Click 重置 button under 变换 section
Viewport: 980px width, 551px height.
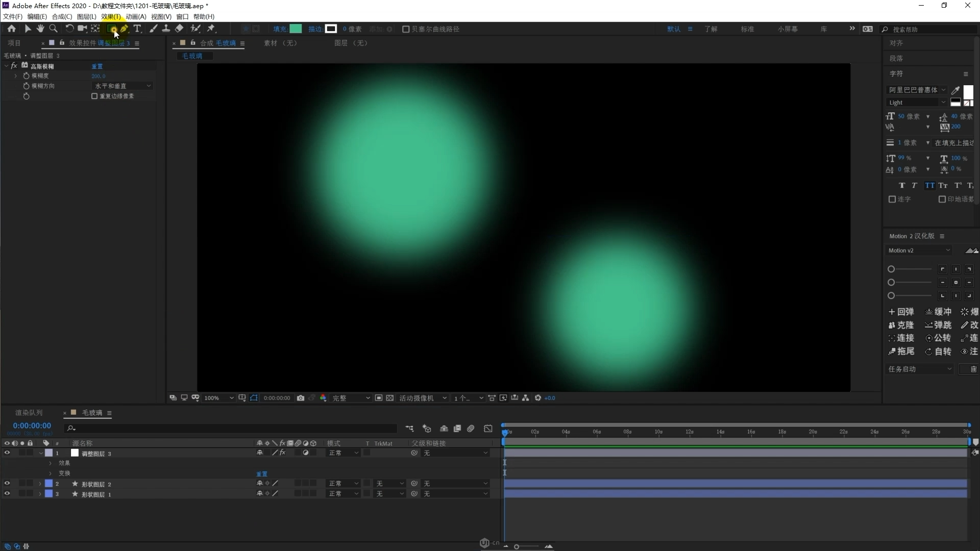pos(261,473)
